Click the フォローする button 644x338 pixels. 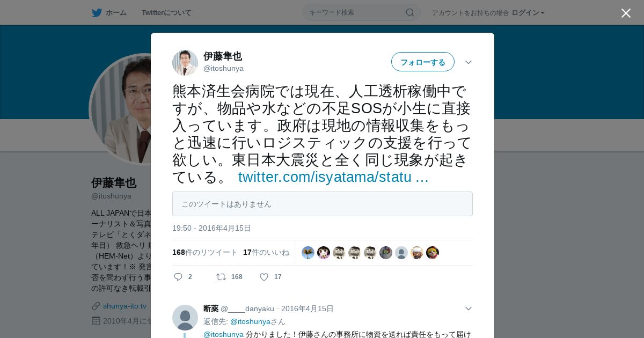pos(423,62)
